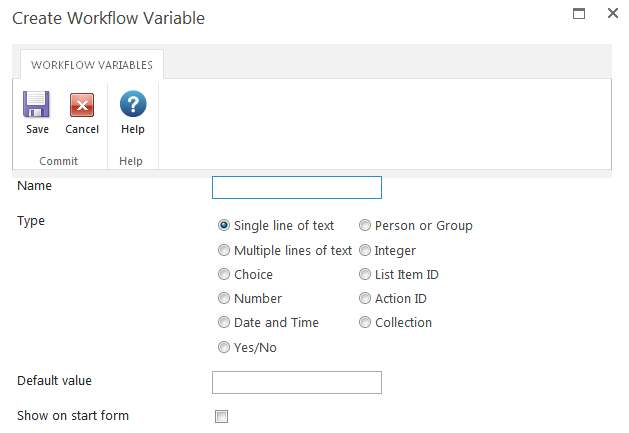
Task: Pick the Action ID variable type
Action: tap(366, 299)
